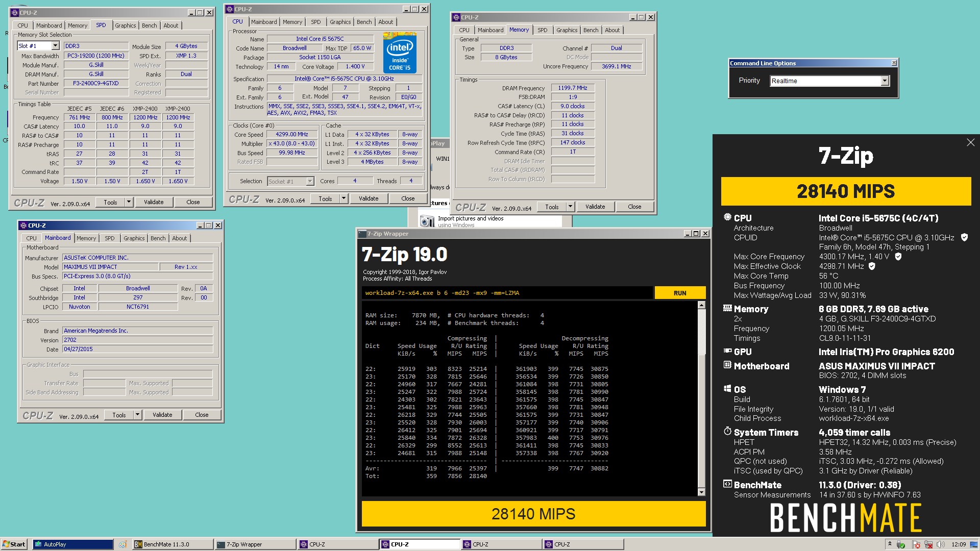980x551 pixels.
Task: Open the Priority Realtime dropdown
Action: tap(885, 81)
